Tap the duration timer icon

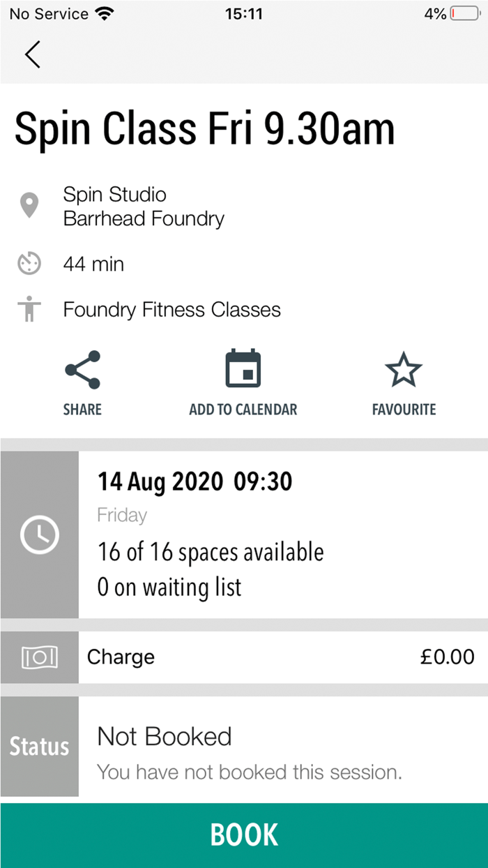pyautogui.click(x=29, y=264)
